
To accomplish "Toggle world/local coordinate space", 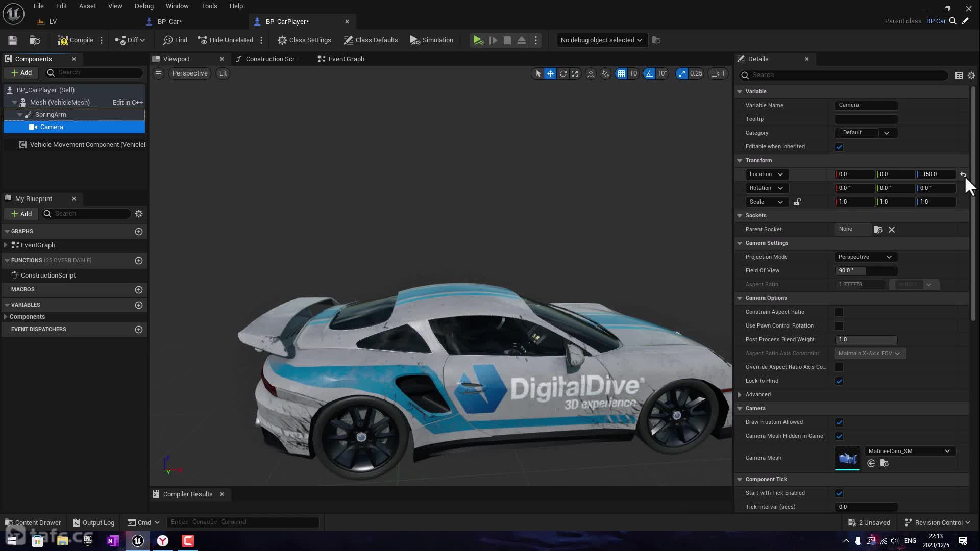I will click(591, 73).
